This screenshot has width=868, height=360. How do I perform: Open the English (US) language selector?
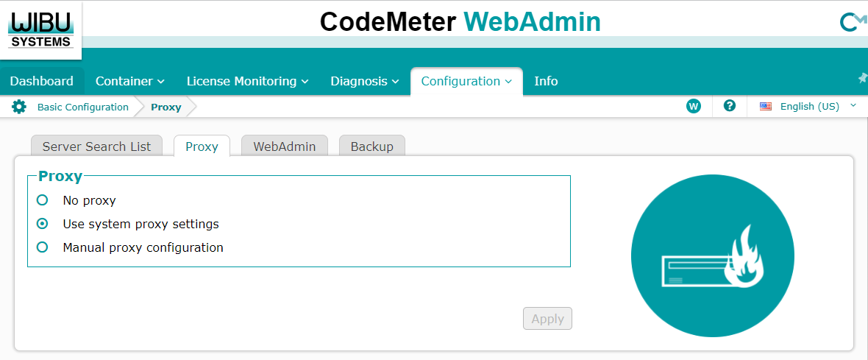coord(809,106)
